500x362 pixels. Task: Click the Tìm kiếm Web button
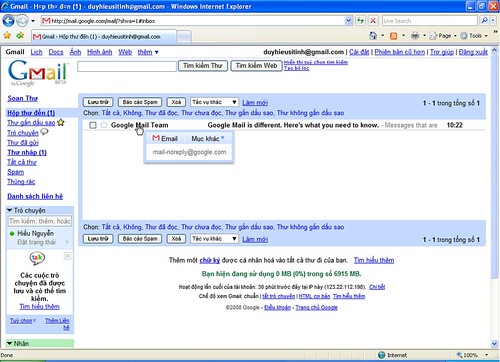256,66
